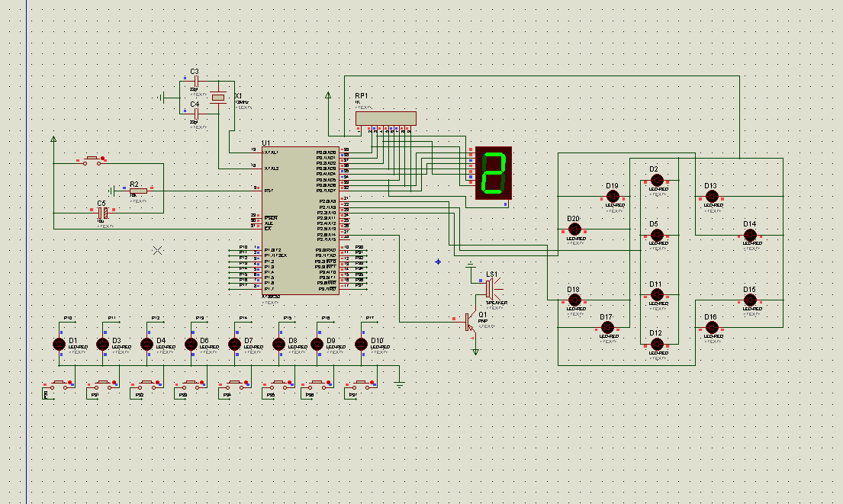Select LED D5
Viewport: 843px width, 504px height.
pos(657,235)
